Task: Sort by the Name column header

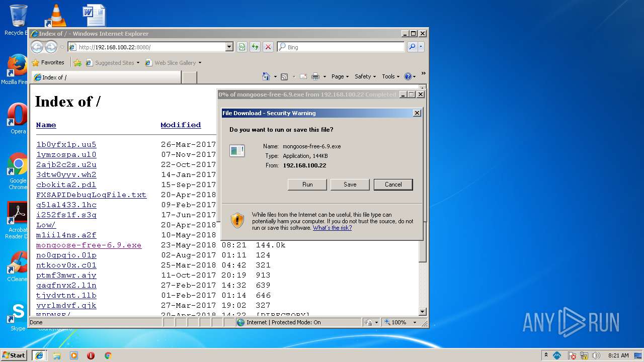Action: (x=46, y=125)
